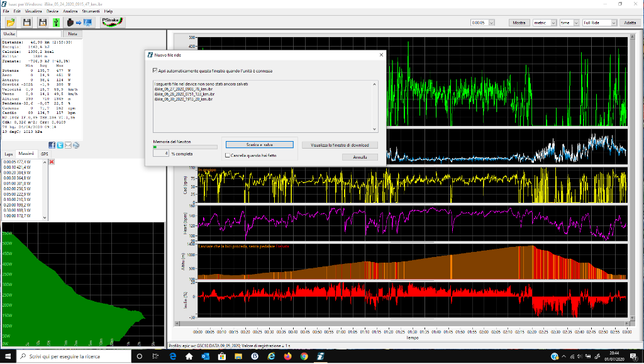
Task: Click the red X delete icon
Action: 52,162
